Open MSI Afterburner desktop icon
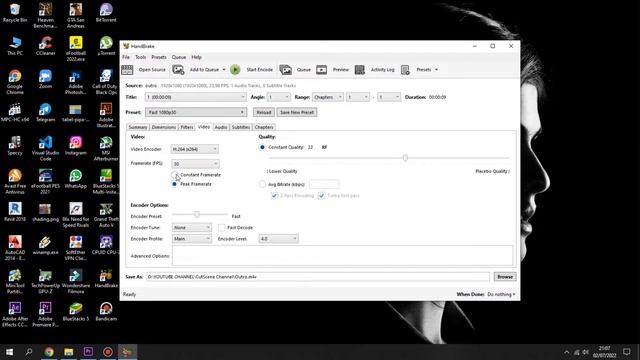Viewport: 640px width, 360px height. click(x=106, y=142)
